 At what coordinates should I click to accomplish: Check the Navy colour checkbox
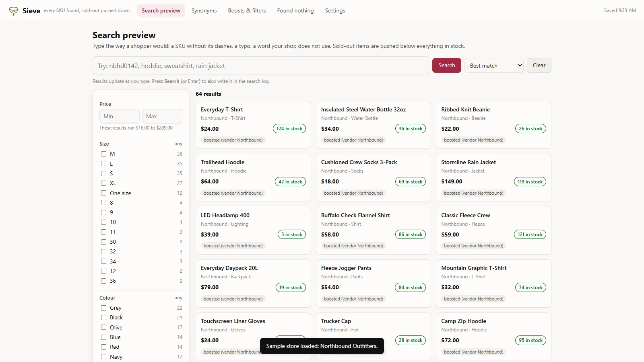point(103,357)
